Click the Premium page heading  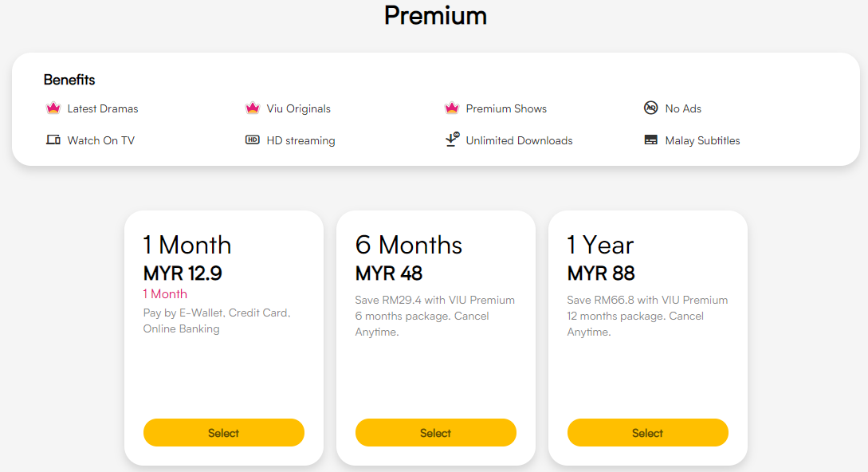pyautogui.click(x=435, y=15)
